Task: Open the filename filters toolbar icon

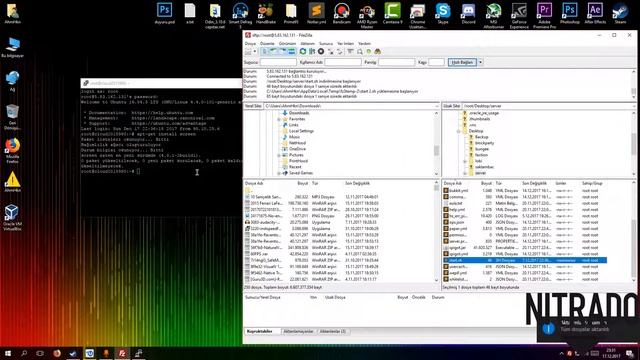Action: coord(351,52)
